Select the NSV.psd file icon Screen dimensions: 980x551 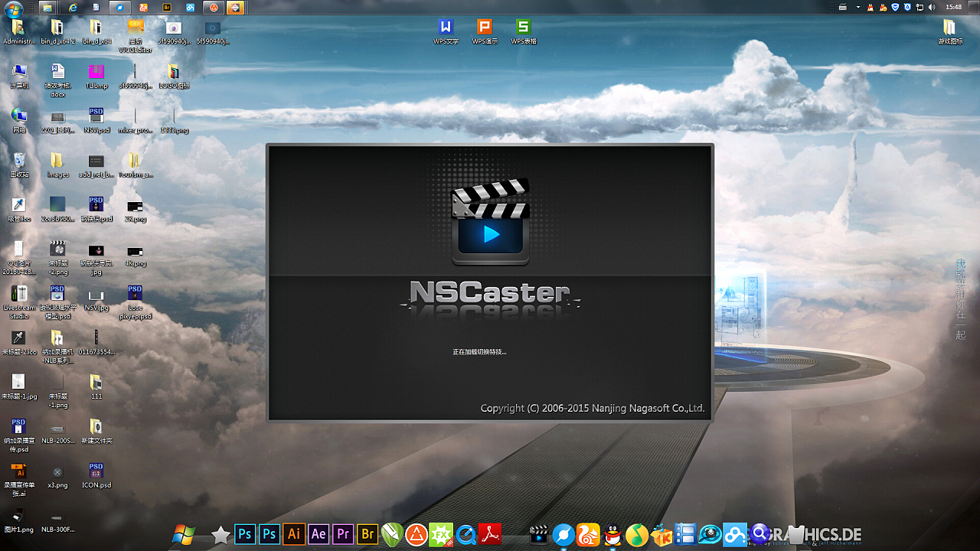tap(96, 121)
